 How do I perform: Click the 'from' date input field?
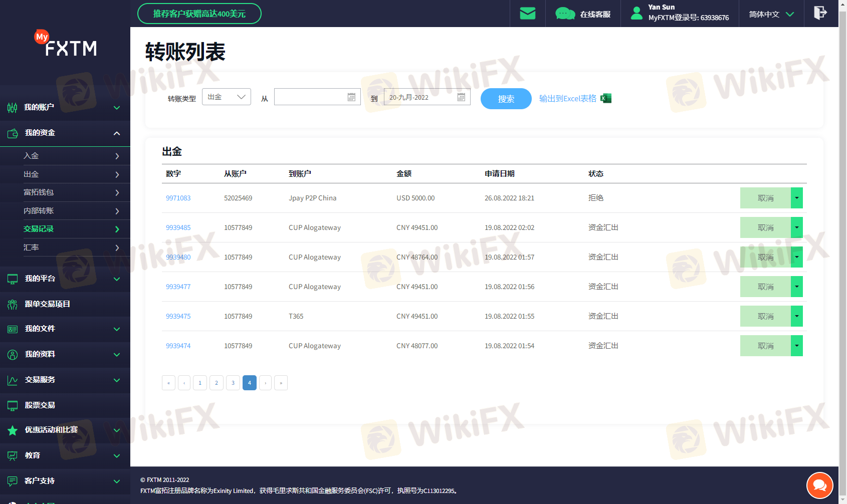coord(317,97)
